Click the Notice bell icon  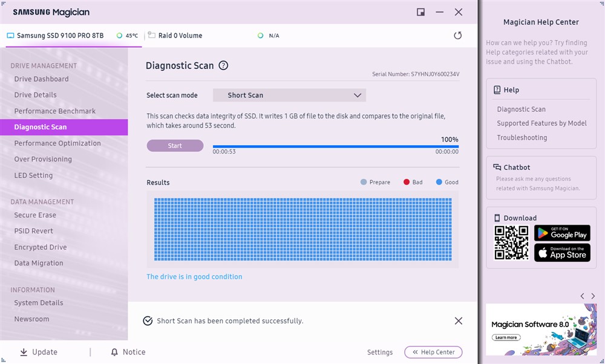[x=114, y=352]
